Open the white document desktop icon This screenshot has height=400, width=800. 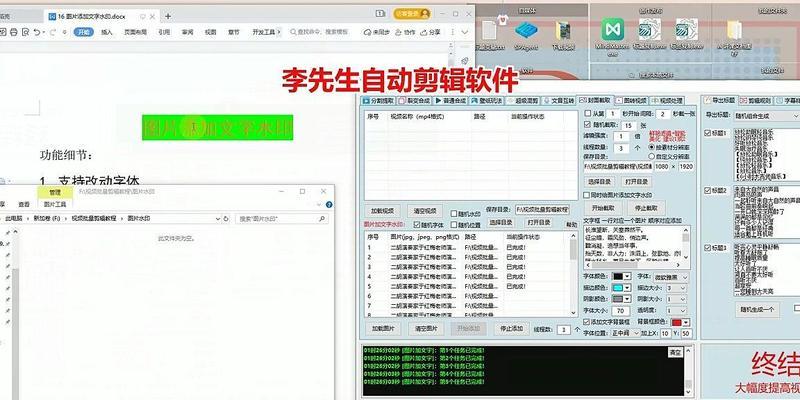click(x=489, y=30)
